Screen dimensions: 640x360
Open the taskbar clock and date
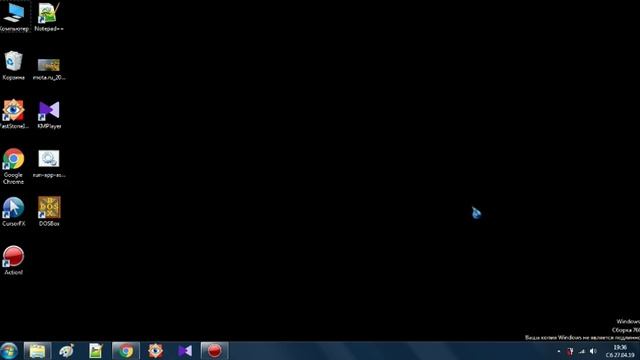[620, 351]
